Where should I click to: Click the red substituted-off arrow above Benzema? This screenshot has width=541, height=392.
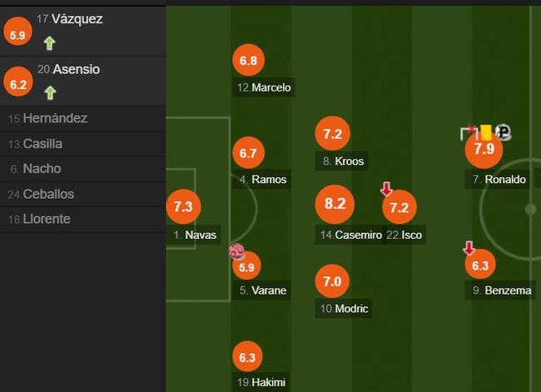coord(469,248)
